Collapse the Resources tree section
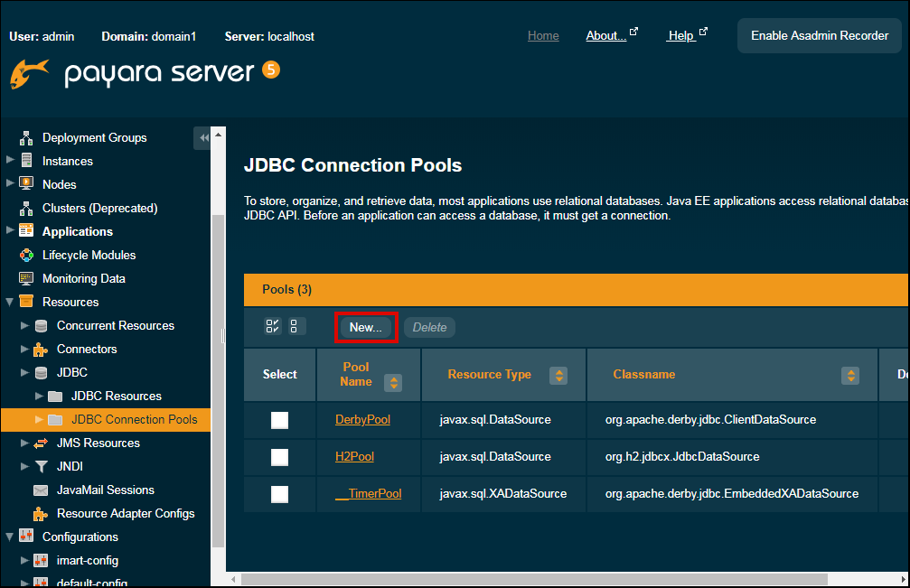Viewport: 910px width, 588px height. pos(8,302)
